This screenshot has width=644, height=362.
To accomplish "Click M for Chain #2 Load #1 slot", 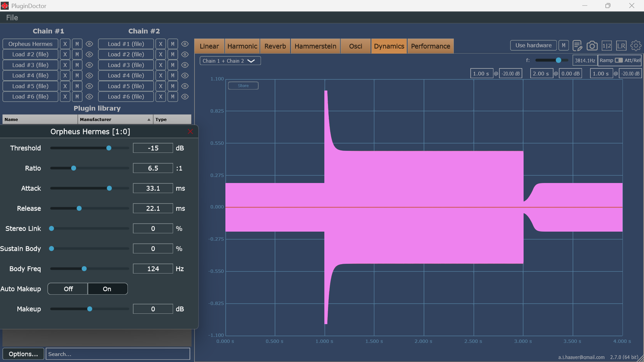I will [173, 44].
